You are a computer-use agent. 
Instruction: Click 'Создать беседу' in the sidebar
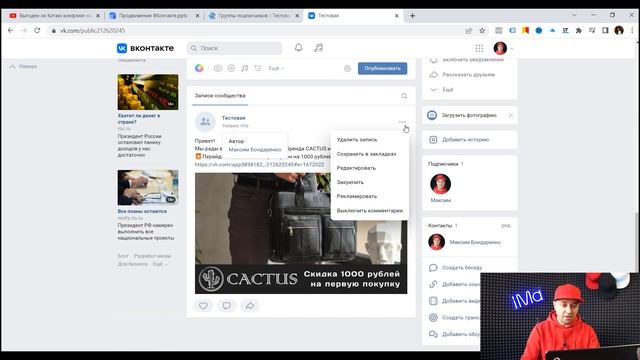click(462, 268)
